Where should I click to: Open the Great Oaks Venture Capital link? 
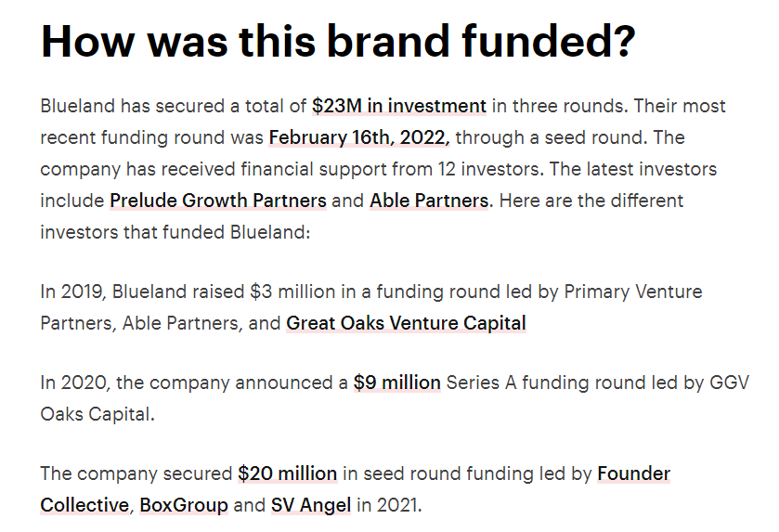coord(406,323)
